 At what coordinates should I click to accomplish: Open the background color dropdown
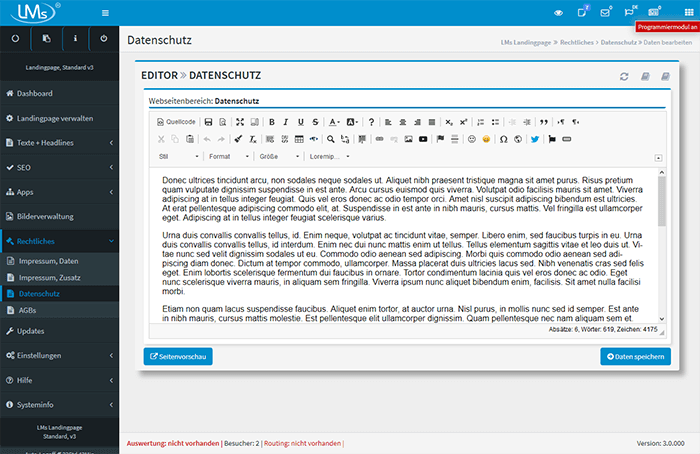pyautogui.click(x=352, y=122)
